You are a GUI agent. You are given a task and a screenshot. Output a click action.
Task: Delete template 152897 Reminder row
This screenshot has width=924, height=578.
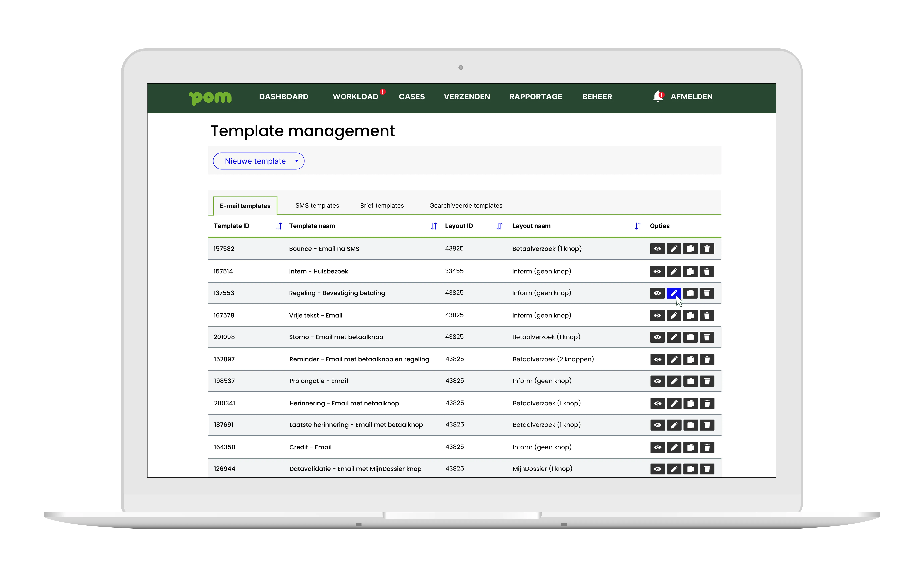(707, 359)
